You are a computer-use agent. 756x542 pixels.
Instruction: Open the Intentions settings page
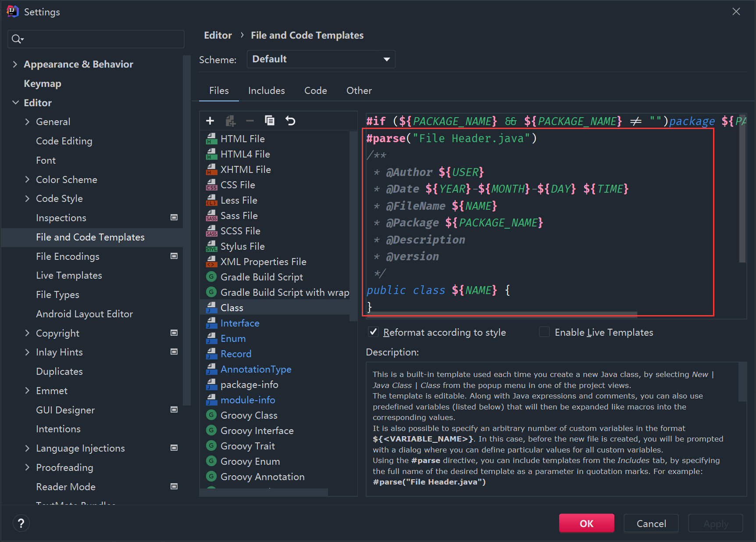(x=58, y=429)
